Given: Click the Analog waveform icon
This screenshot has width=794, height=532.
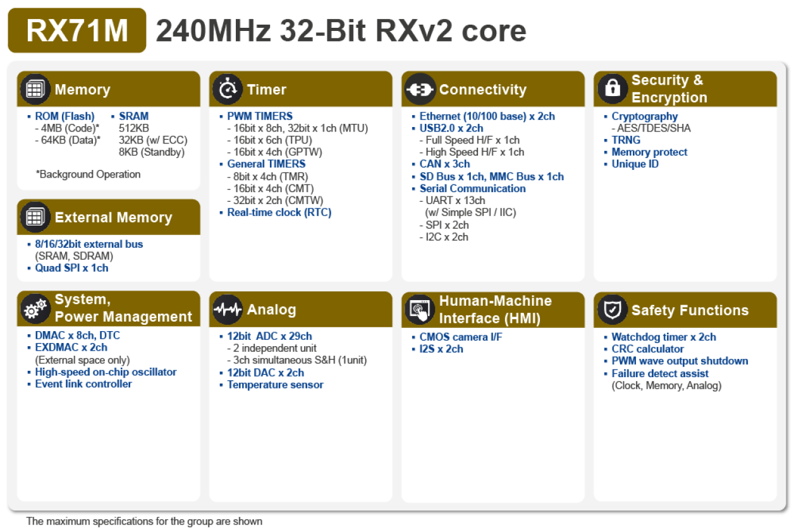Looking at the screenshot, I should [227, 308].
